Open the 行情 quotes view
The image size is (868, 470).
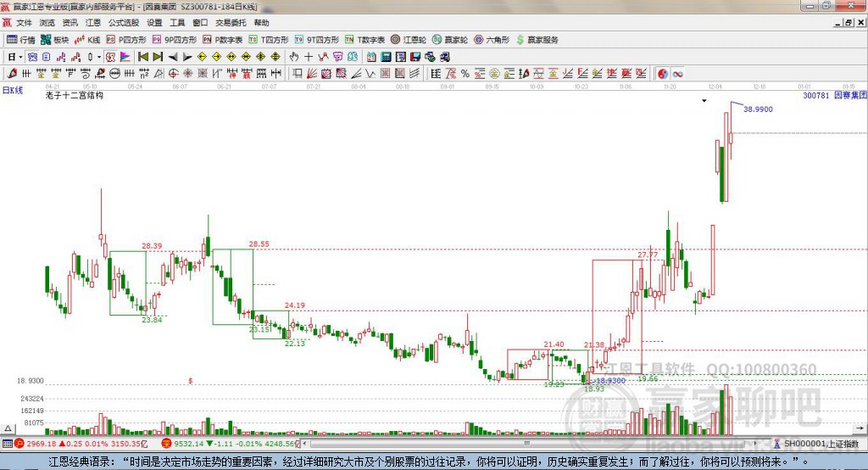21,40
